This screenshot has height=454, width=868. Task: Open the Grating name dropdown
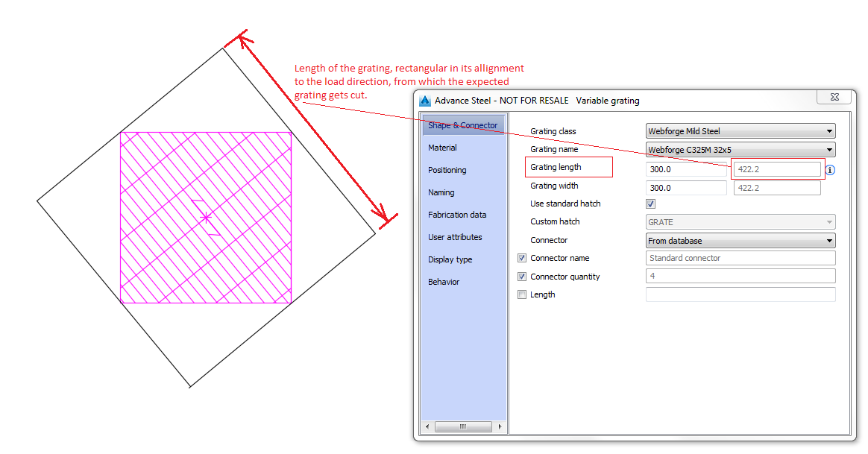pyautogui.click(x=740, y=150)
